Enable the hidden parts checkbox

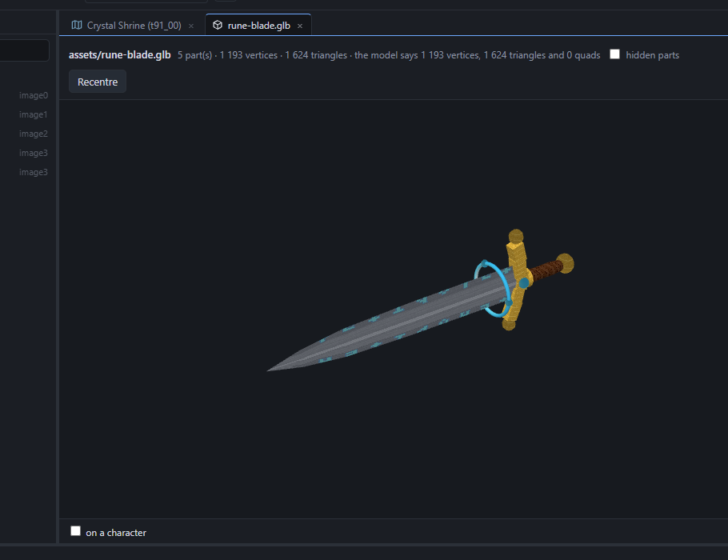coord(614,54)
